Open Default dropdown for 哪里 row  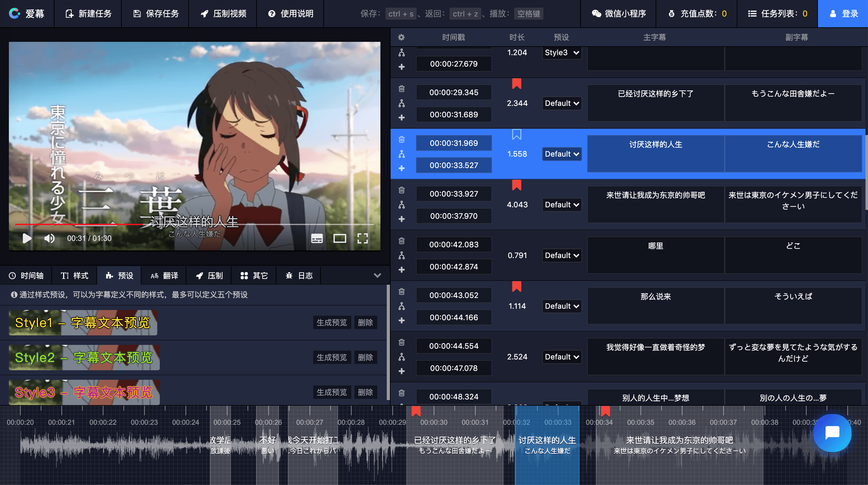click(x=562, y=255)
